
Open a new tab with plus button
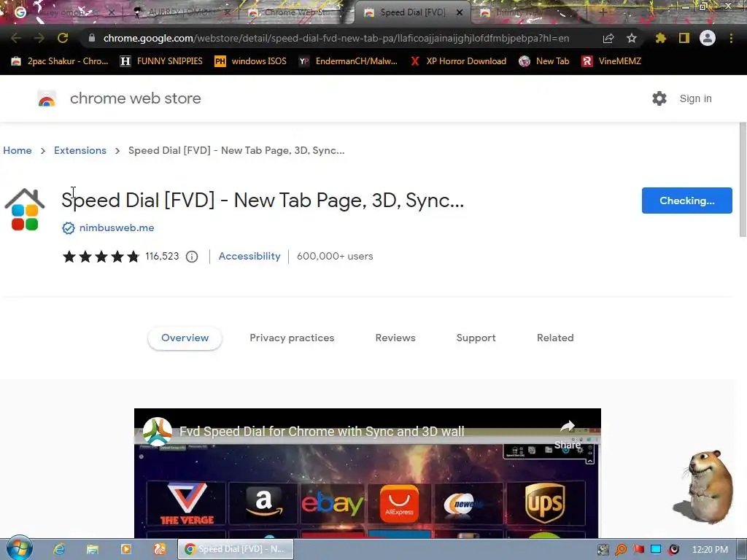coord(603,12)
